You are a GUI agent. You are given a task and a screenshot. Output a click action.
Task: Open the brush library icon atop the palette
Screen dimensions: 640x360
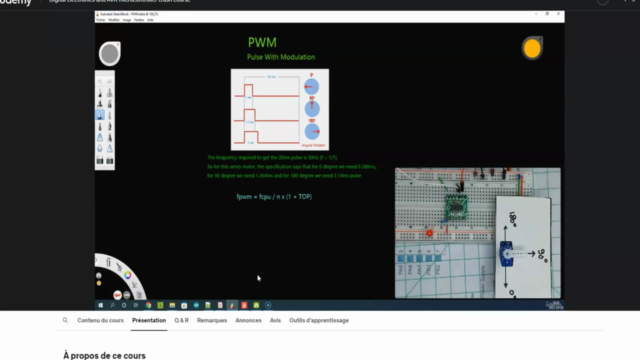(x=110, y=81)
